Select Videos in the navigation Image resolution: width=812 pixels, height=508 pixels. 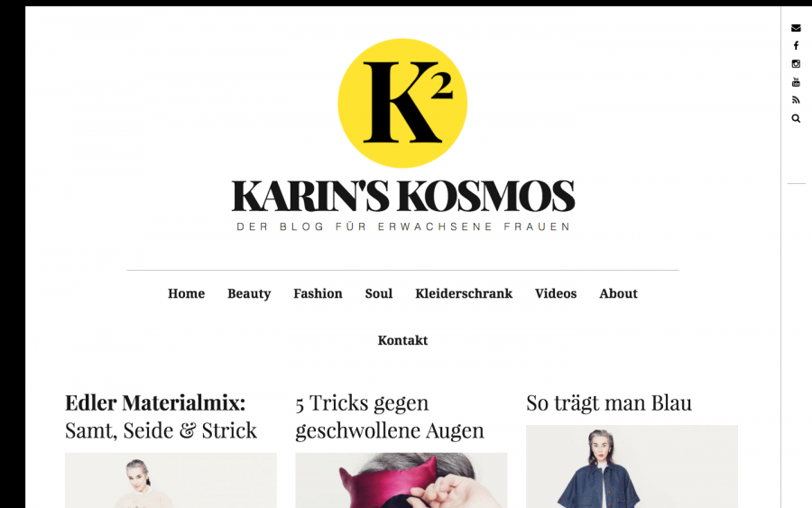click(x=556, y=293)
